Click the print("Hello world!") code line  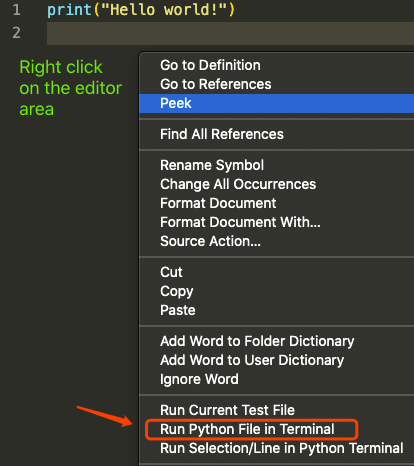click(141, 9)
